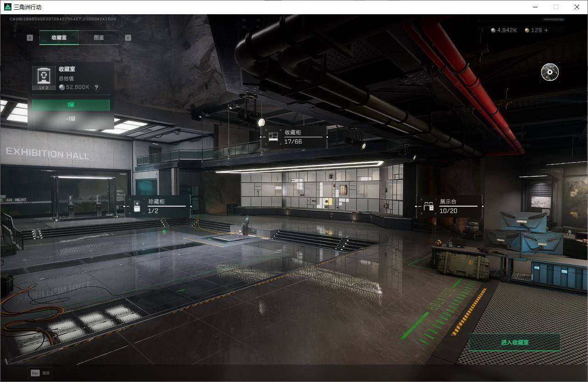
Task: Maximize the 三角洲行动 window
Action: [x=556, y=7]
